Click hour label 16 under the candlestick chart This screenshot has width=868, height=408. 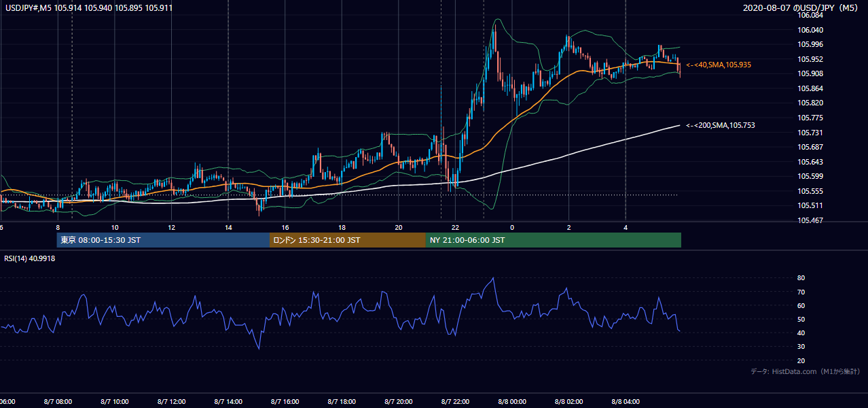point(285,227)
